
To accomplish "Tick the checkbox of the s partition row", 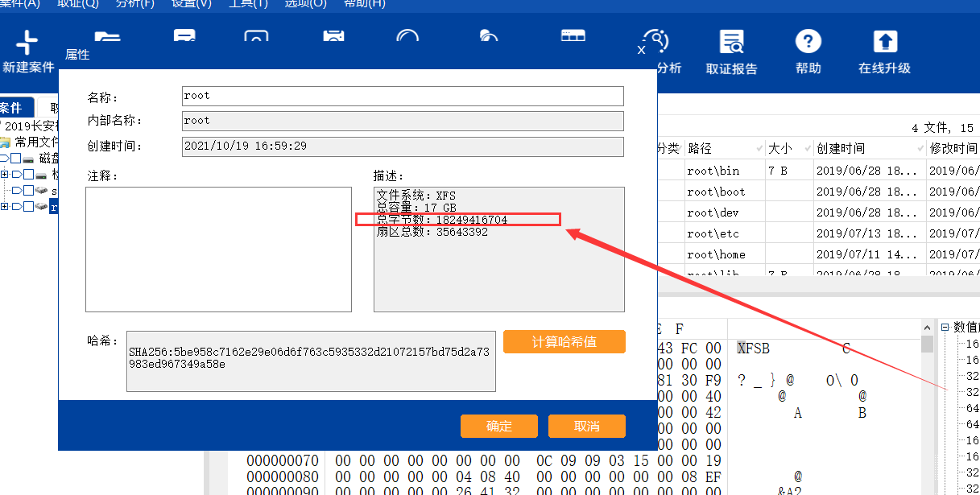I will [x=28, y=190].
